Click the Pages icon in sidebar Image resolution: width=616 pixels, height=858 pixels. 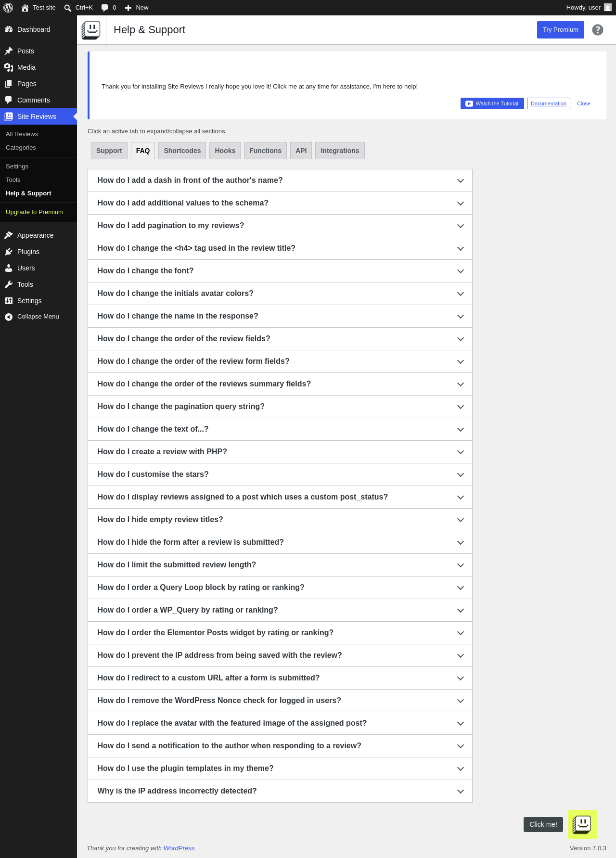[x=9, y=84]
